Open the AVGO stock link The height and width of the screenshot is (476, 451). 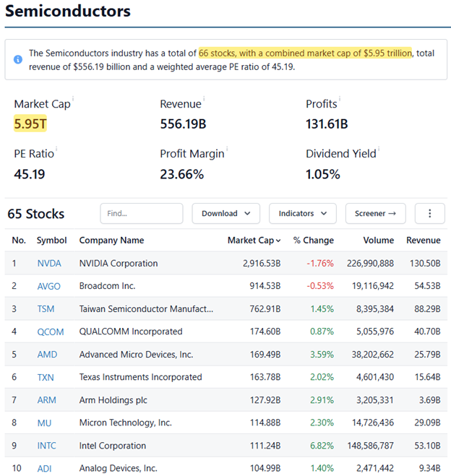(x=49, y=286)
